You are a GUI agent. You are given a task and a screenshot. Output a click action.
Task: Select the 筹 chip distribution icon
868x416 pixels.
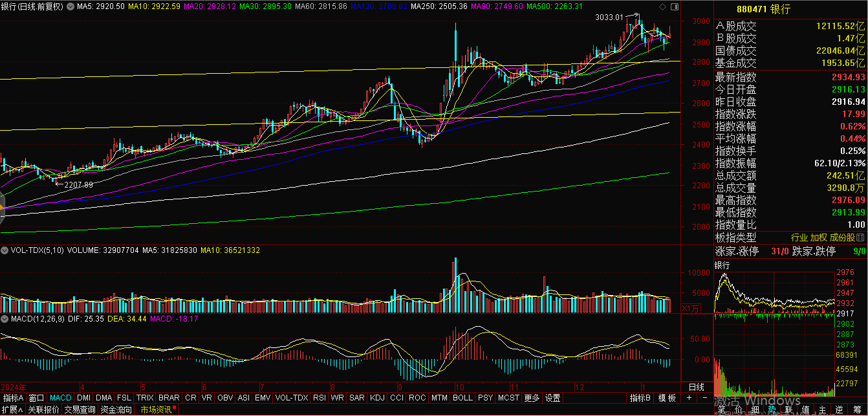point(857,410)
